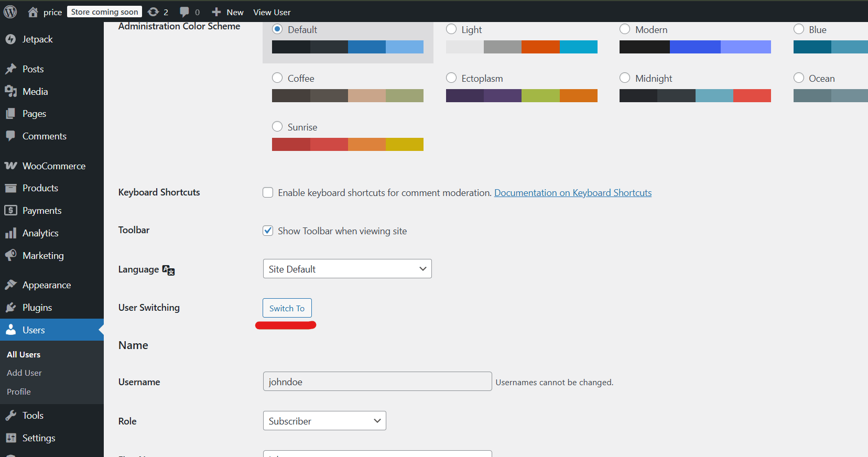868x457 pixels.
Task: Click the WooCommerce sidebar icon
Action: pyautogui.click(x=10, y=166)
